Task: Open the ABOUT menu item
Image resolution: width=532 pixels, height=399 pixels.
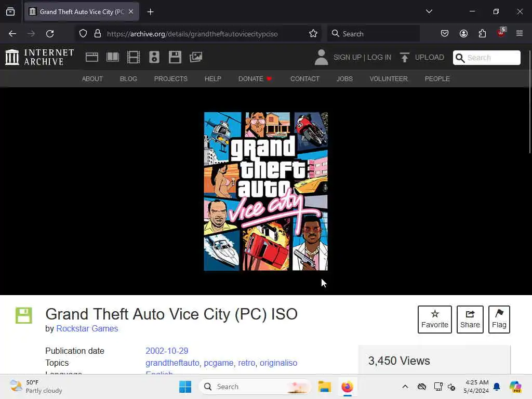Action: coord(92,79)
